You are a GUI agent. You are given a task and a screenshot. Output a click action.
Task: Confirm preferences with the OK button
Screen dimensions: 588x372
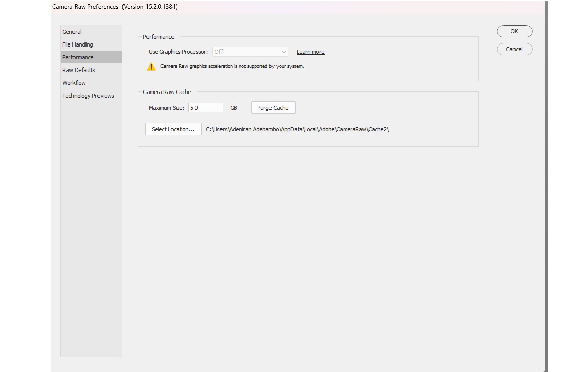(514, 31)
